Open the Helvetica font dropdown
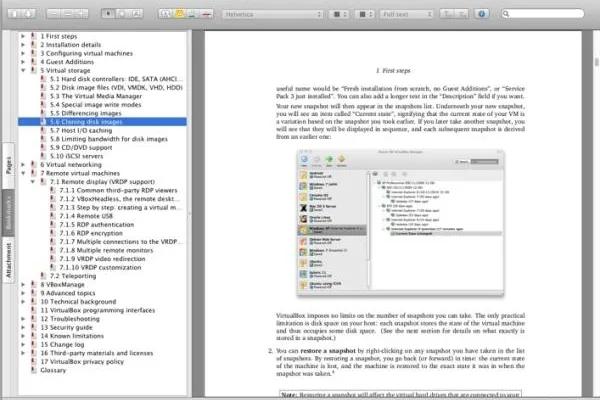The height and width of the screenshot is (400, 600). [x=273, y=14]
